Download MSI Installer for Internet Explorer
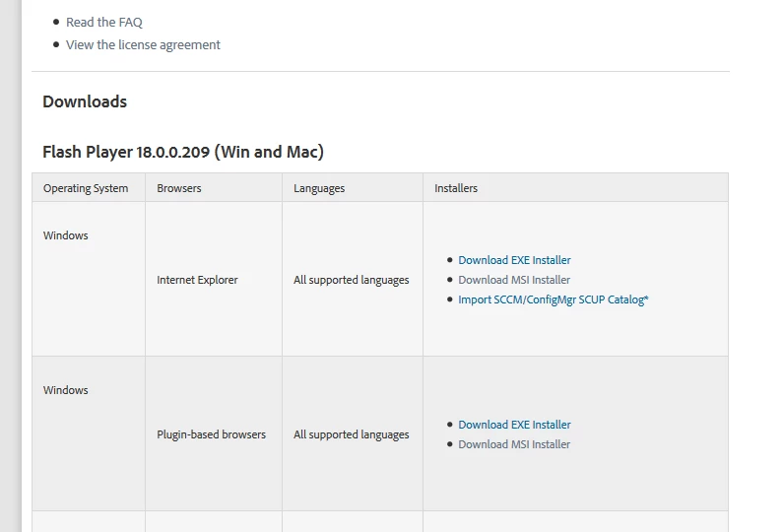Screen dimensions: 783x532 (x=514, y=280)
